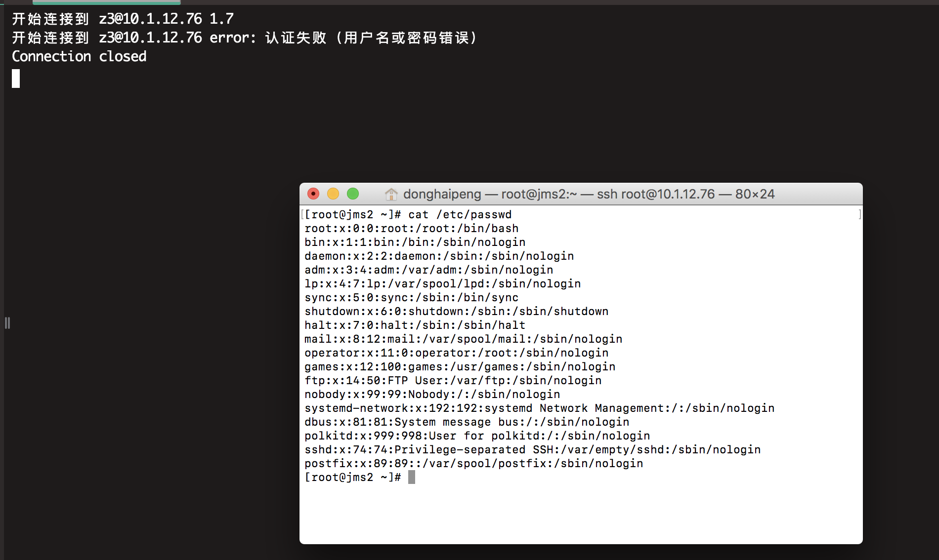Click the mail:x:8:12 passwd entry
Image resolution: width=939 pixels, height=560 pixels.
464,339
